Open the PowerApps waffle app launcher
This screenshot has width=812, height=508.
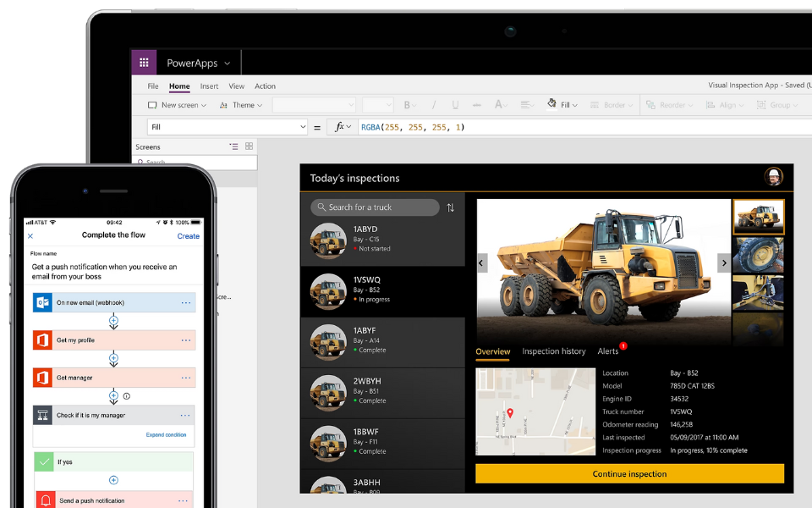click(144, 63)
